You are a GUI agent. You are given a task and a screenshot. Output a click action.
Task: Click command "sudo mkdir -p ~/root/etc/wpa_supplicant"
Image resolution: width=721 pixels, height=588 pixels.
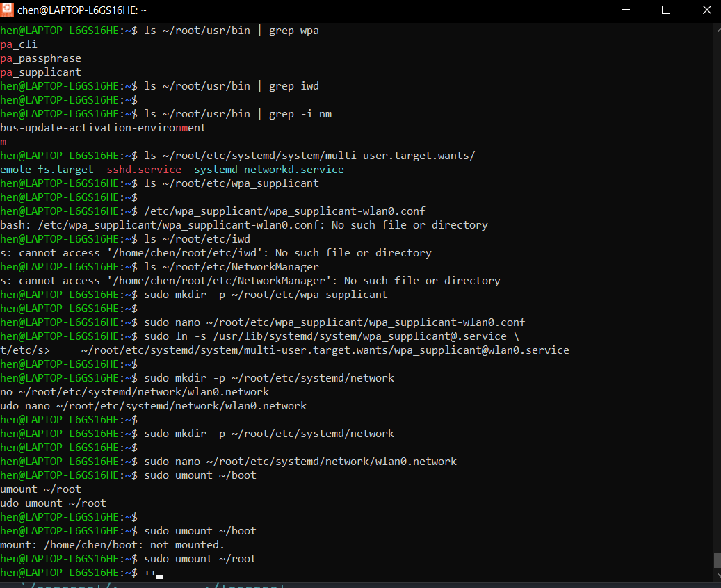tap(266, 295)
